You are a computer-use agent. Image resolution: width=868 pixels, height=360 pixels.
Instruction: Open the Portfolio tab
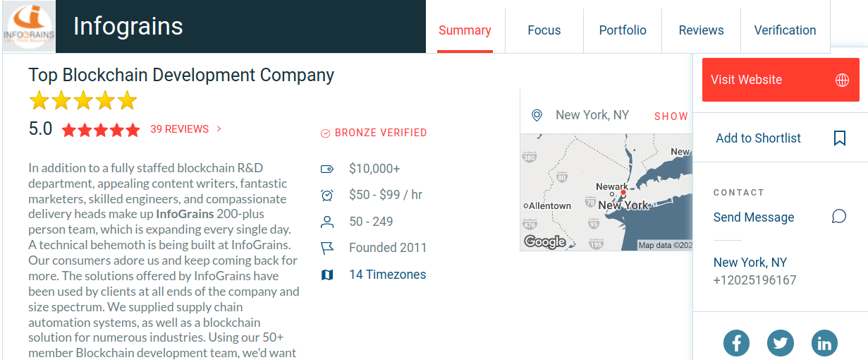click(x=623, y=30)
